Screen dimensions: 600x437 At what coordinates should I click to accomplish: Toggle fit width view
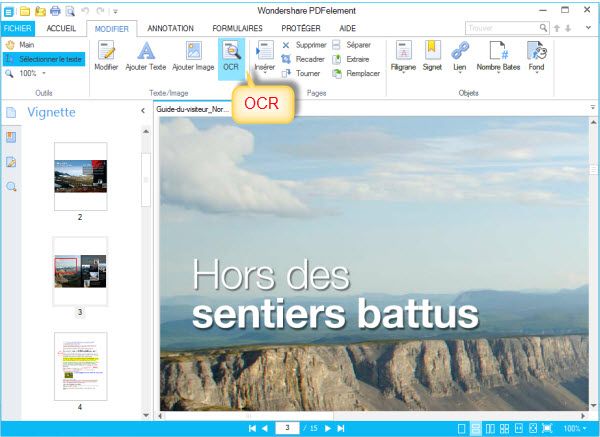tap(519, 429)
